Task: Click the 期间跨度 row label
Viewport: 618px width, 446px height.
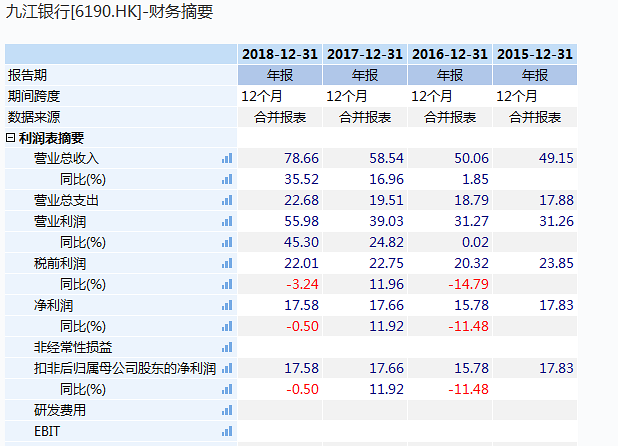Action: click(x=34, y=96)
